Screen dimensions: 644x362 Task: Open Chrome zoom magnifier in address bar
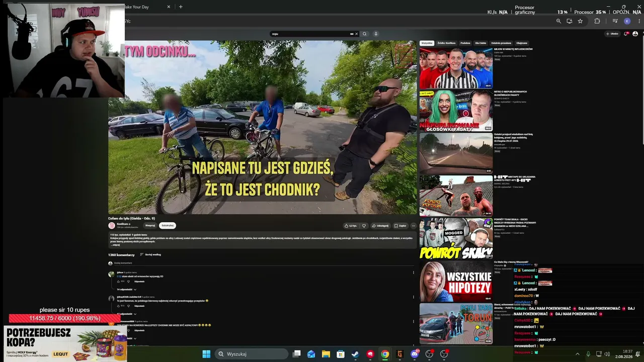[x=558, y=21]
